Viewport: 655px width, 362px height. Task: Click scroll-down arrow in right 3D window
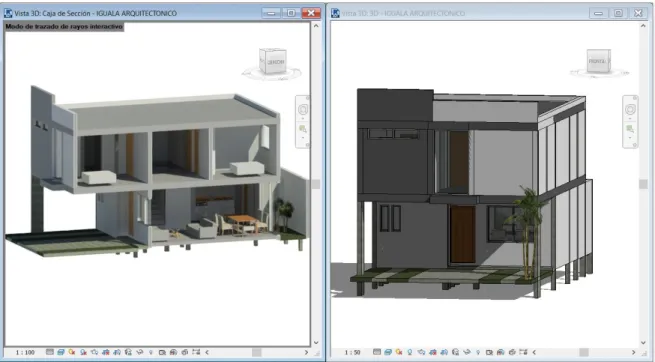click(x=643, y=342)
